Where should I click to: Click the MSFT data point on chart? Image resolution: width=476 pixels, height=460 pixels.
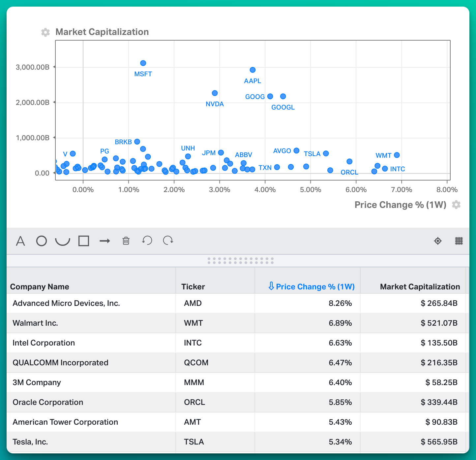[x=143, y=63]
